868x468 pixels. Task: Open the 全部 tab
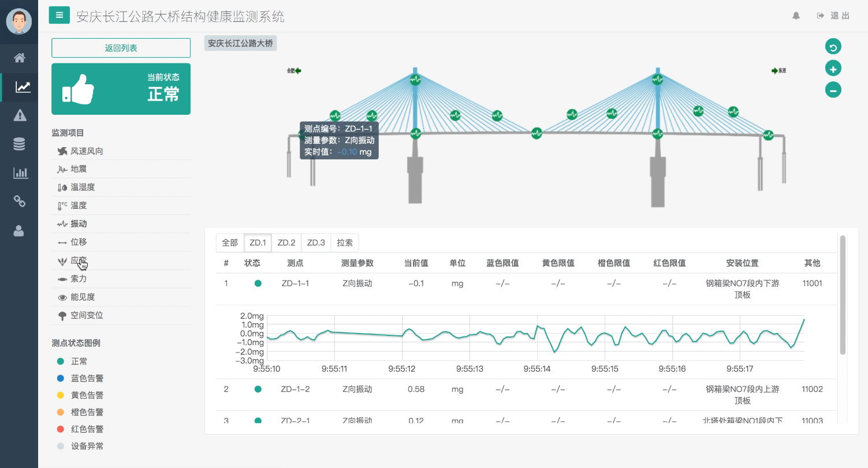(x=230, y=243)
